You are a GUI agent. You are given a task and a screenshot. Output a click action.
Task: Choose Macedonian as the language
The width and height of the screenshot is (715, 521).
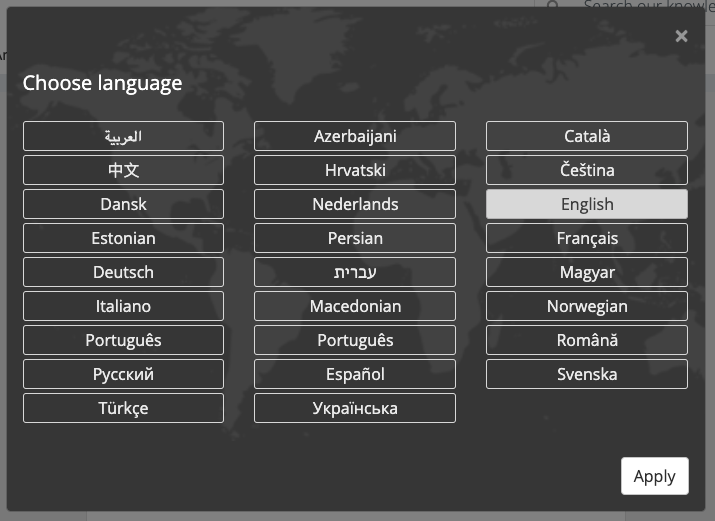pos(355,306)
